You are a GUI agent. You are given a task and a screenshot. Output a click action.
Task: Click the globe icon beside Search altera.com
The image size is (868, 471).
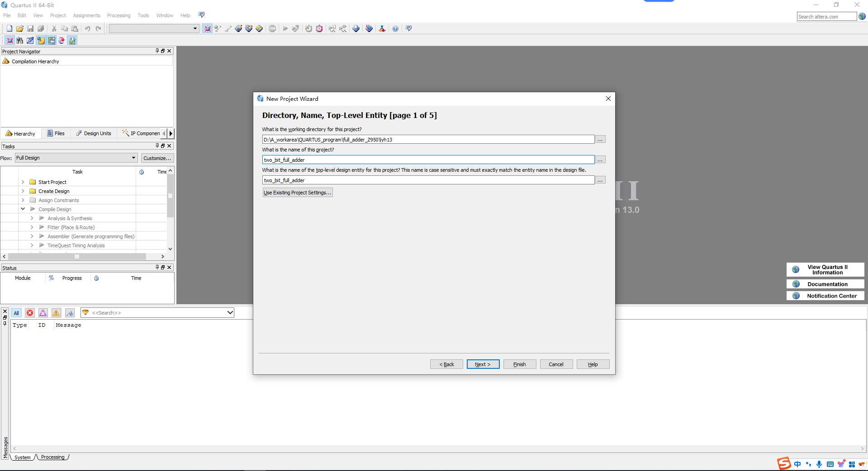(x=862, y=16)
